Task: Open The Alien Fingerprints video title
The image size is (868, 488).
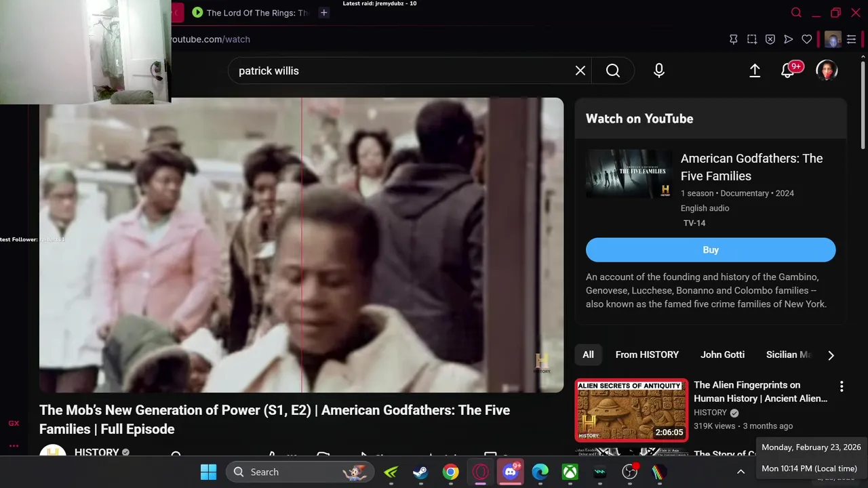Action: [x=760, y=392]
